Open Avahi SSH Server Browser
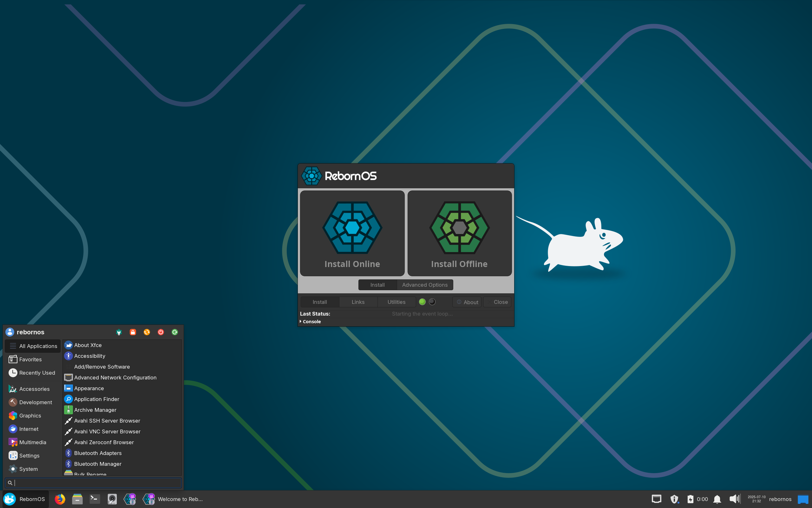This screenshot has width=812, height=508. 122,421
